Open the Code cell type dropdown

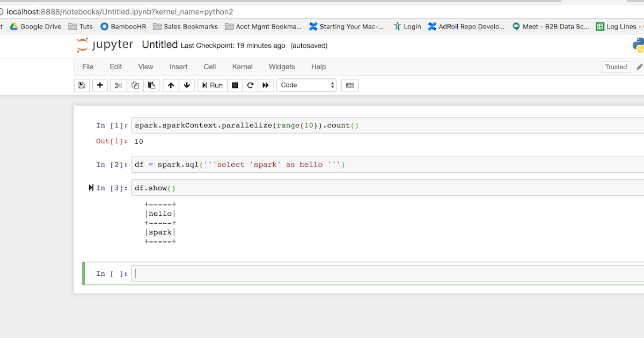pos(306,85)
